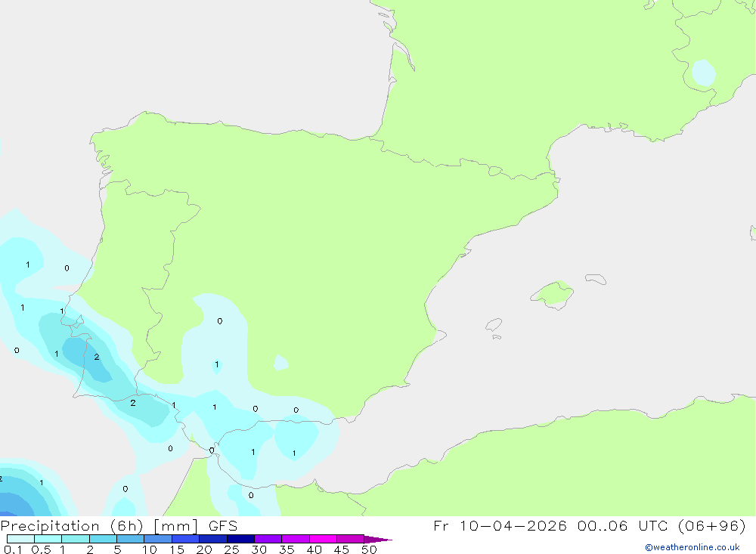Viewport: 756px width, 554px height.
Task: Click the '45' legend scale label
Action: 342,549
